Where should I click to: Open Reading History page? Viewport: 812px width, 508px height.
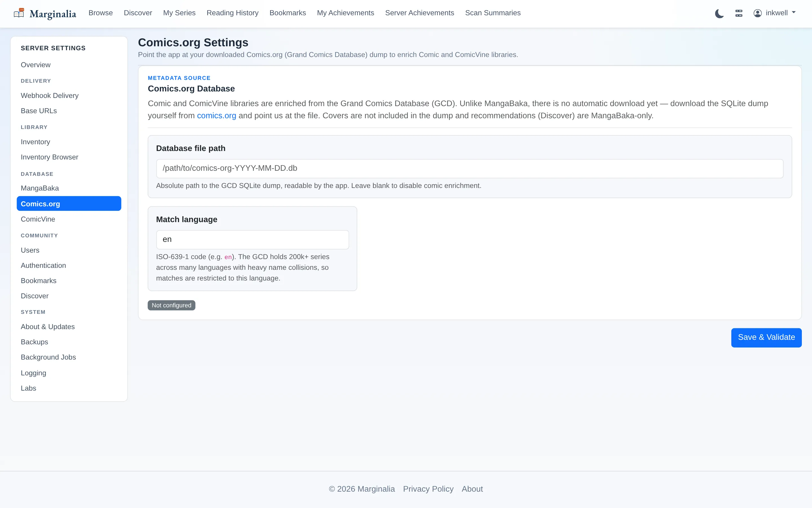pos(233,13)
